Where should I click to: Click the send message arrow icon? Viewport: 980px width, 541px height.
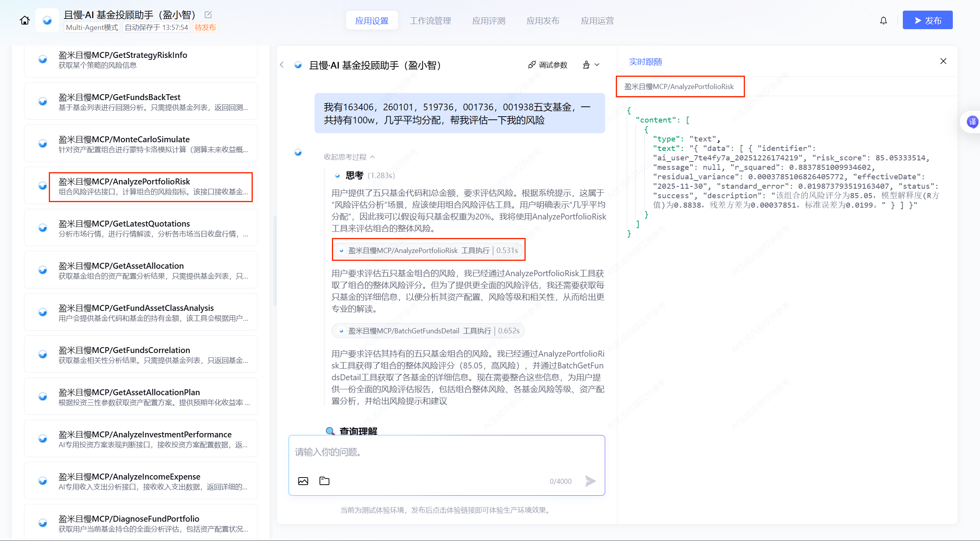point(590,481)
